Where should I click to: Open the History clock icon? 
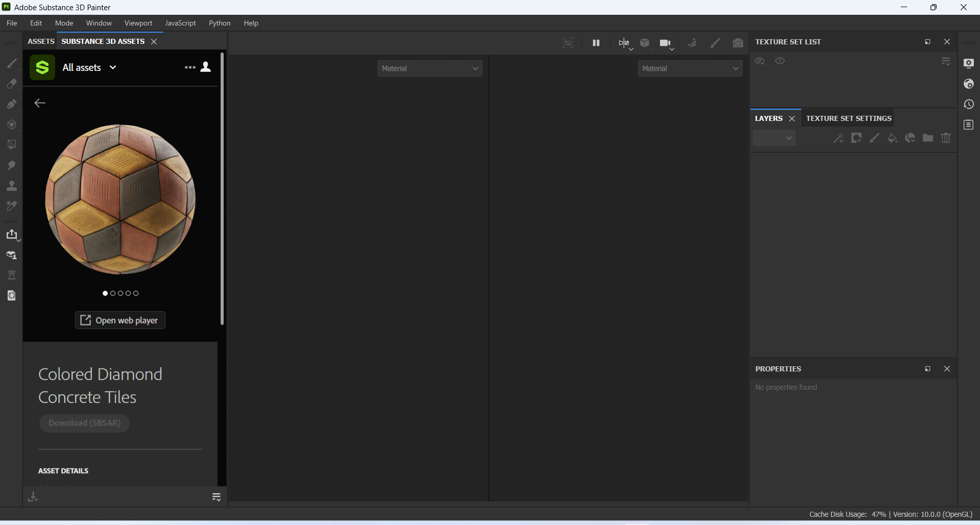point(969,104)
